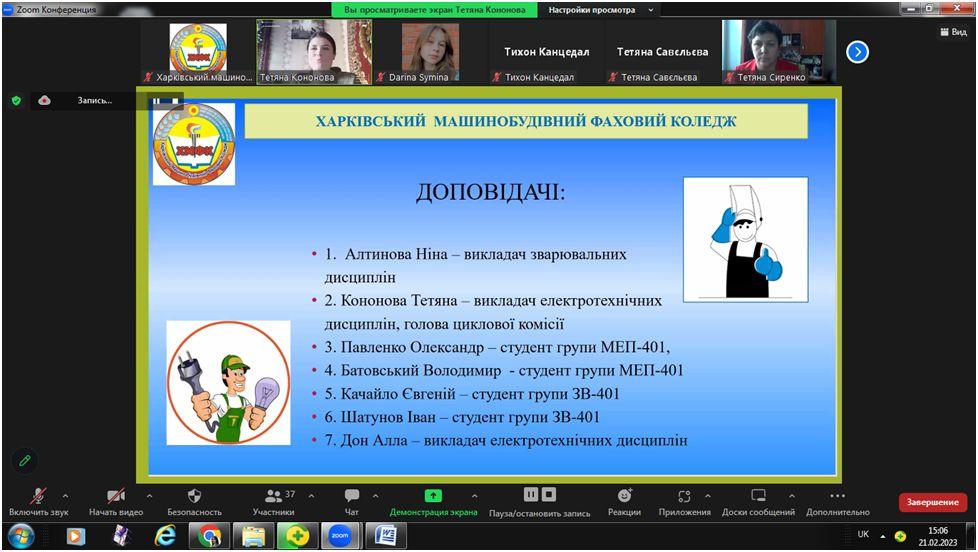Open Microsoft Word from taskbar
978x552 pixels.
click(385, 536)
